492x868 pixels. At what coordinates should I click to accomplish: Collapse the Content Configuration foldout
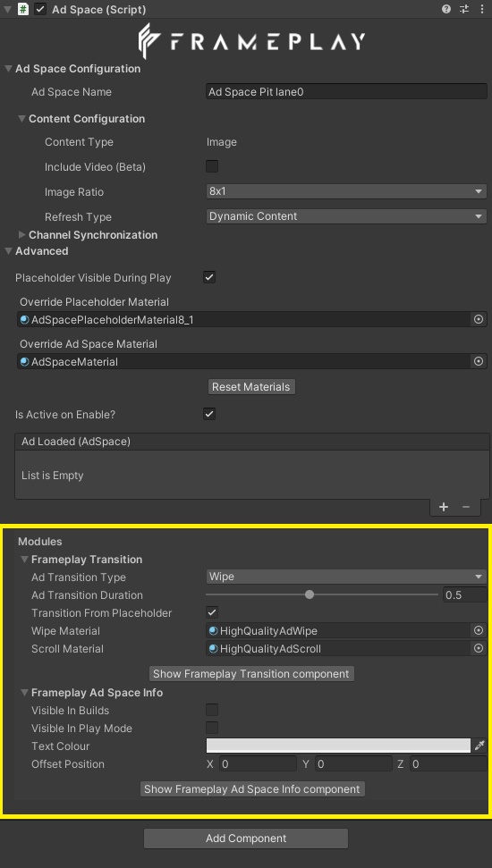pos(22,119)
